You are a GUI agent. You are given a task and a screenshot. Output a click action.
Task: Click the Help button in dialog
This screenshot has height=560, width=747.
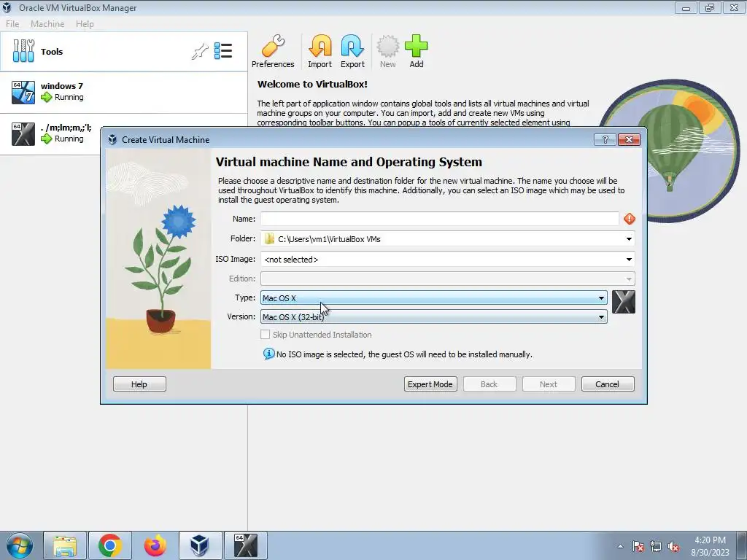139,384
